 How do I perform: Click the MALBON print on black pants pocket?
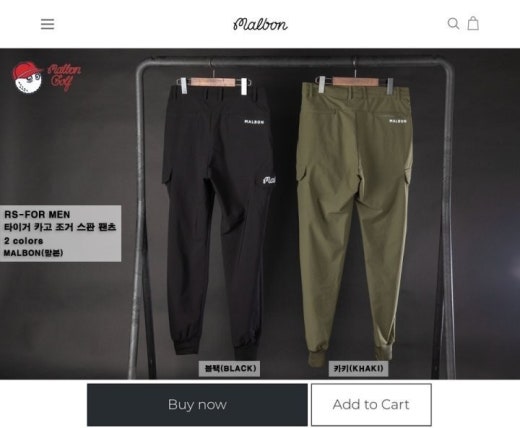pos(254,122)
